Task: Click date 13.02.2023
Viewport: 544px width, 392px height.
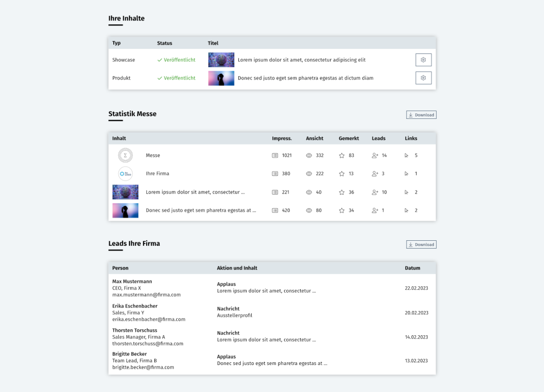Action: click(416, 360)
